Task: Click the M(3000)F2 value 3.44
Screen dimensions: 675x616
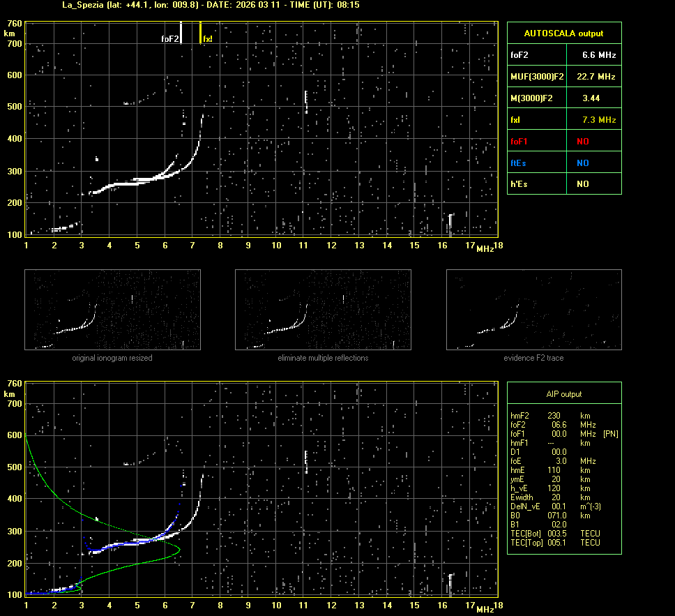Action: [591, 98]
